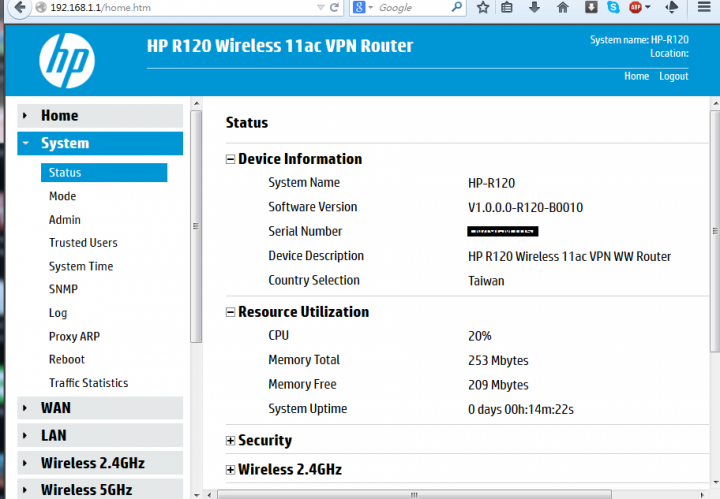Click the horizontal scrollbar left arrow
720x499 pixels.
[209, 495]
